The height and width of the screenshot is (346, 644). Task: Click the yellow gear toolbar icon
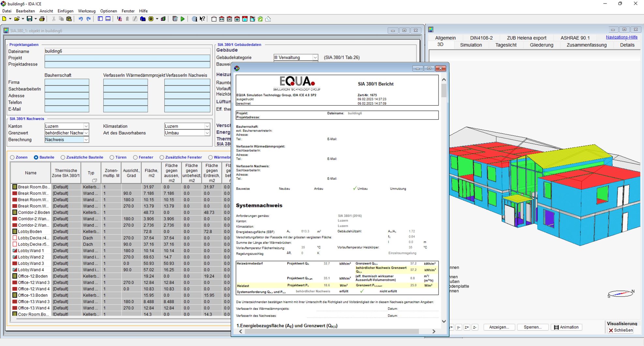pos(151,19)
